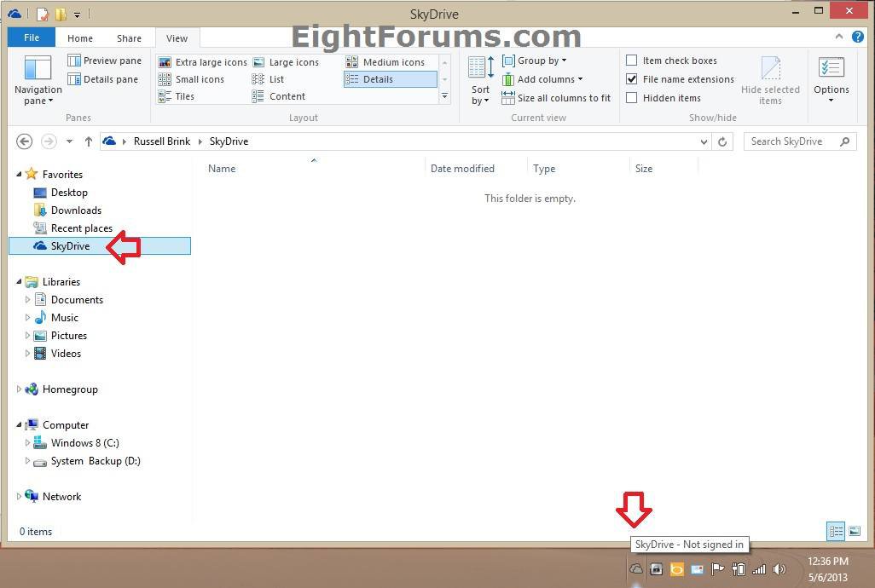Screen dimensions: 875x588
Task: Sort by the Type column header
Action: [578, 169]
